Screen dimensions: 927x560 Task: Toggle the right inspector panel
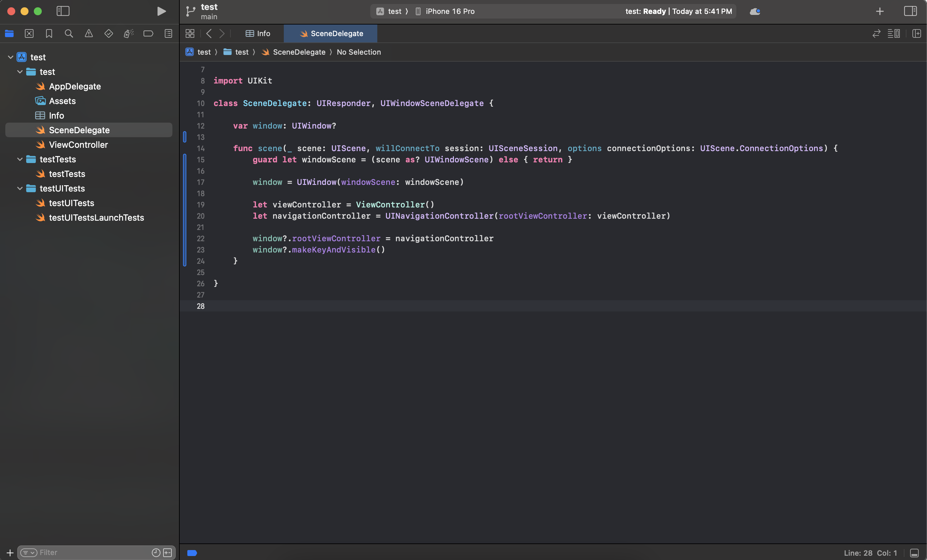click(910, 11)
